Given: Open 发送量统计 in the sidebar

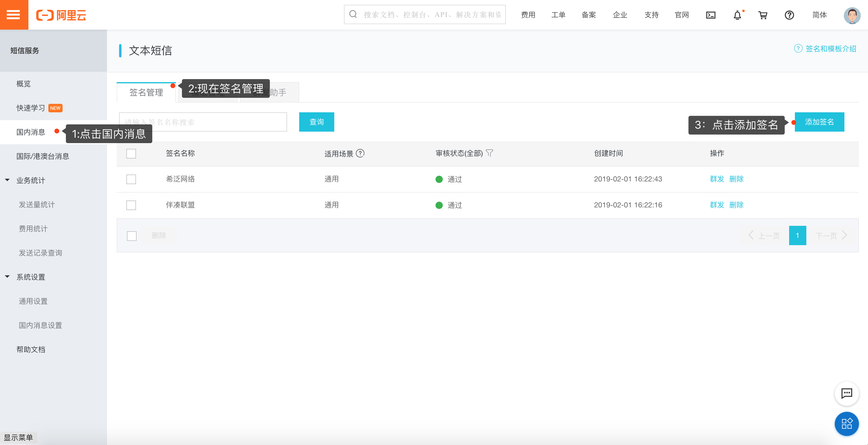Looking at the screenshot, I should point(37,205).
